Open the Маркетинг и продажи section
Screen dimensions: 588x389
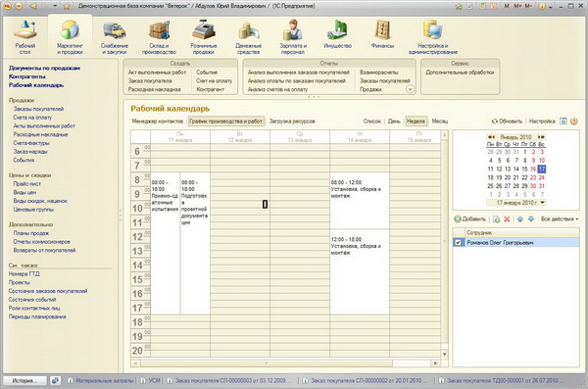70,37
